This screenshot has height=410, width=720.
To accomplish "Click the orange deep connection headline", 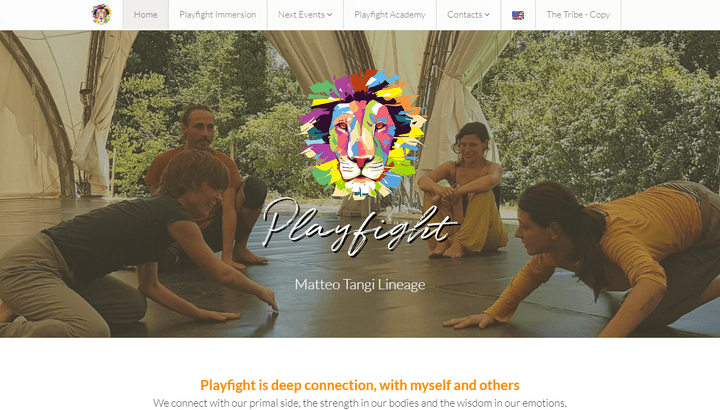I will [x=360, y=385].
